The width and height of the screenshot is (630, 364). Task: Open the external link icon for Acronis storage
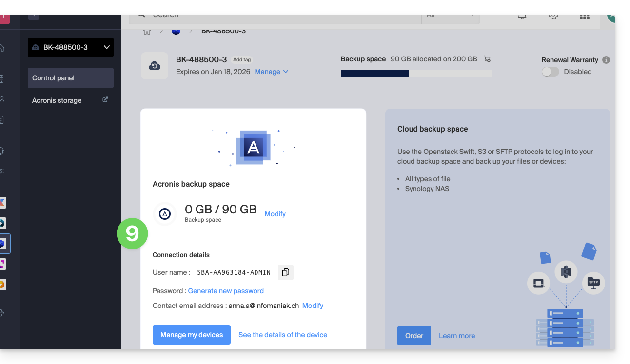point(105,100)
